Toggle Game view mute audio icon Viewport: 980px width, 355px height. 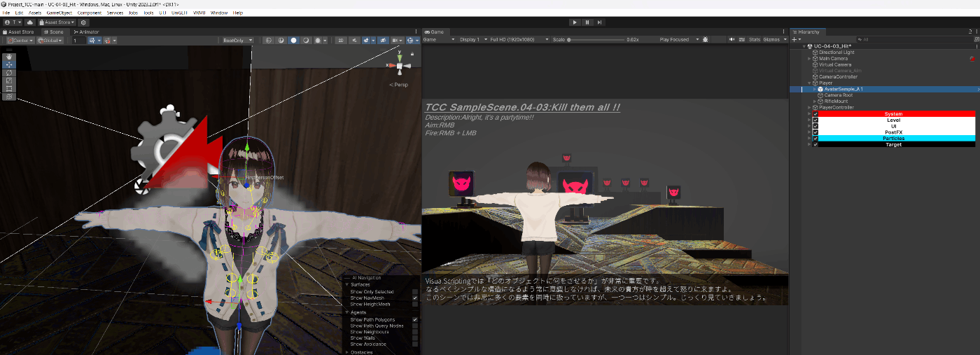point(732,39)
